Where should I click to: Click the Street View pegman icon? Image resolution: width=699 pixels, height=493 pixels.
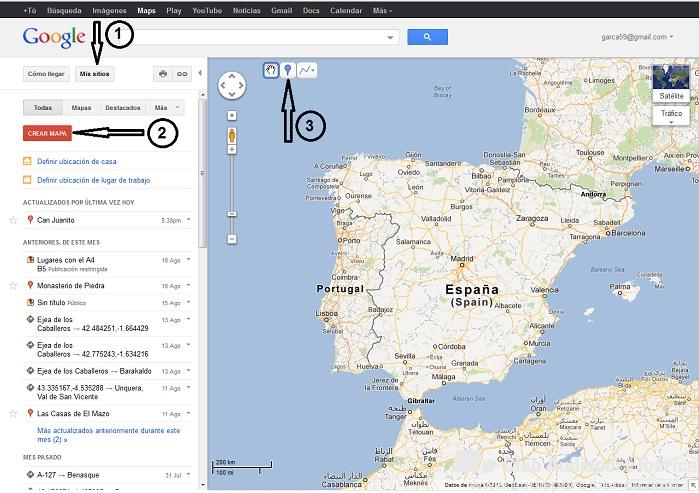232,136
